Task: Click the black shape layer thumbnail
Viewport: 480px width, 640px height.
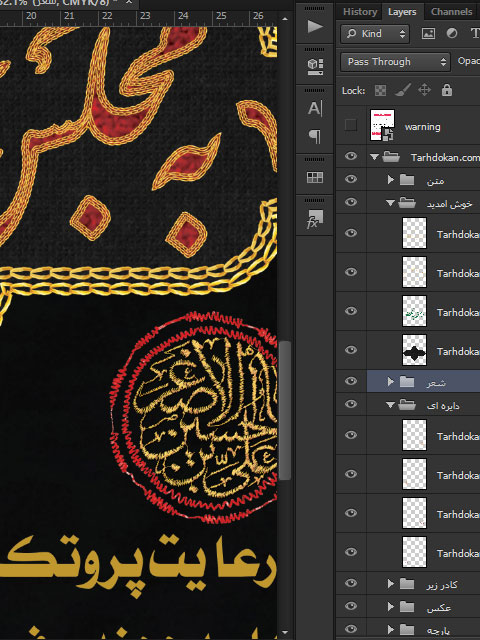Action: point(414,350)
